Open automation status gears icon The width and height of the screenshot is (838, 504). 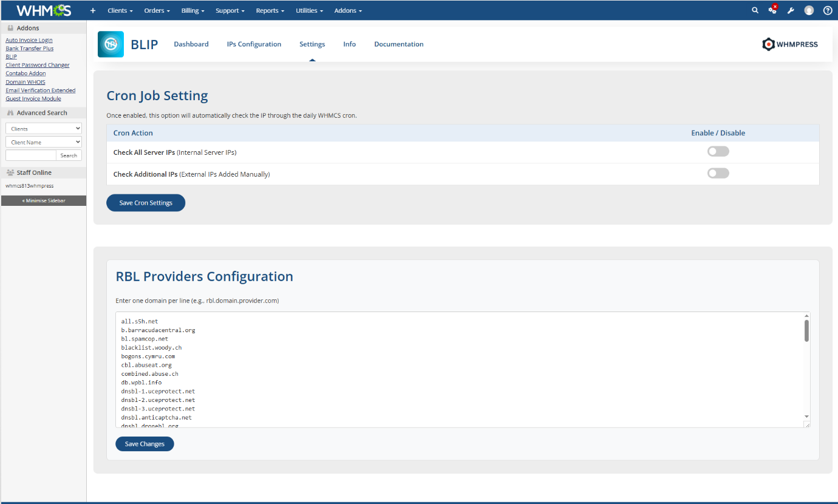click(x=772, y=10)
